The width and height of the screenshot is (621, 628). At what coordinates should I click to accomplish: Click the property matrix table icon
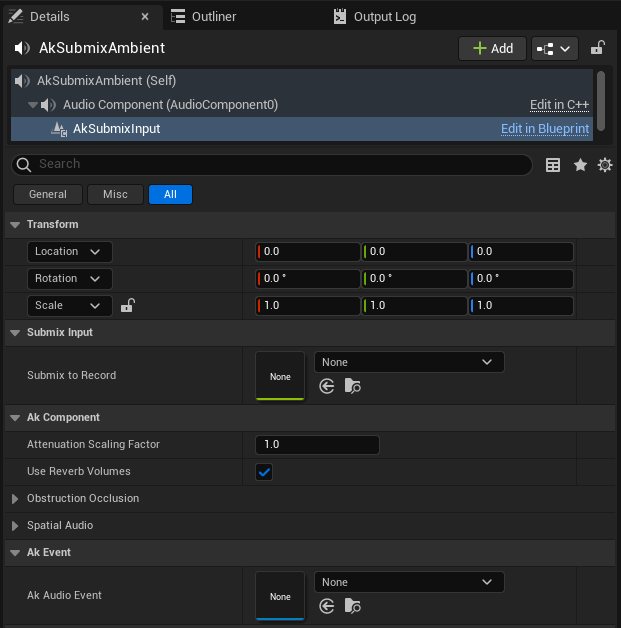click(553, 165)
